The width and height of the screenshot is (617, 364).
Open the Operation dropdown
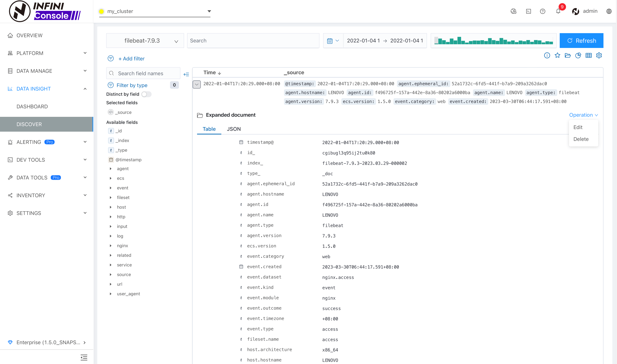pyautogui.click(x=583, y=115)
